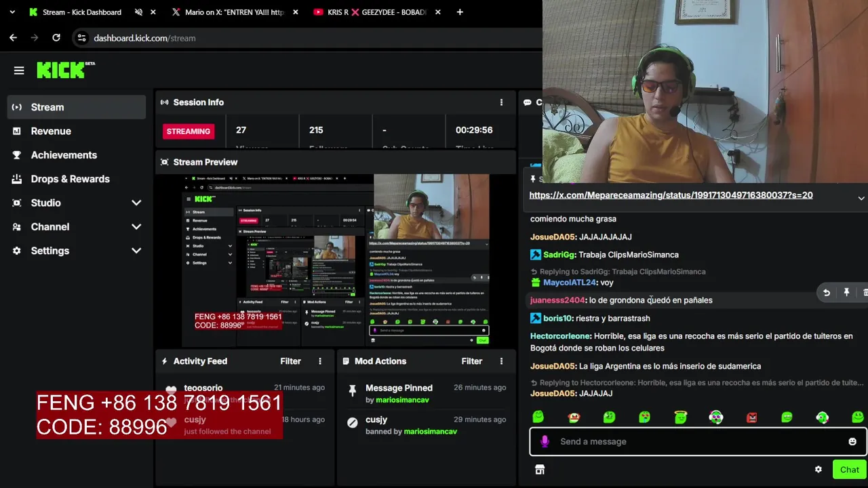Click the 00:29:56 live timer
Image resolution: width=868 pixels, height=488 pixels.
474,130
